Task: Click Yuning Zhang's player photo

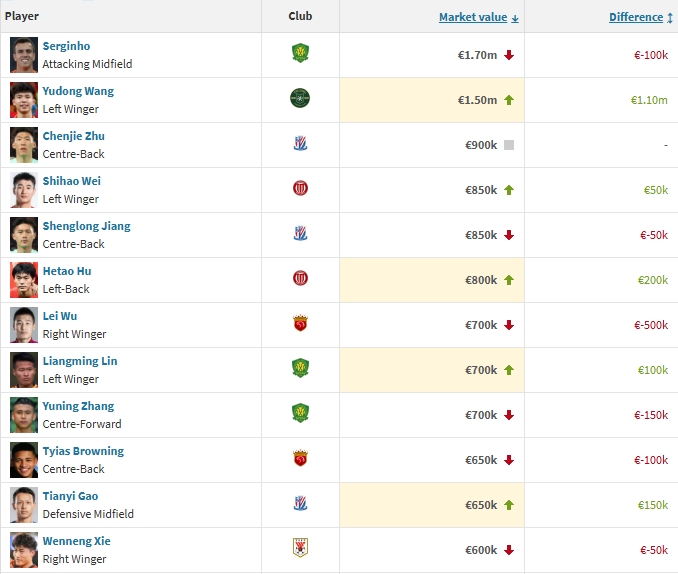Action: click(x=24, y=414)
